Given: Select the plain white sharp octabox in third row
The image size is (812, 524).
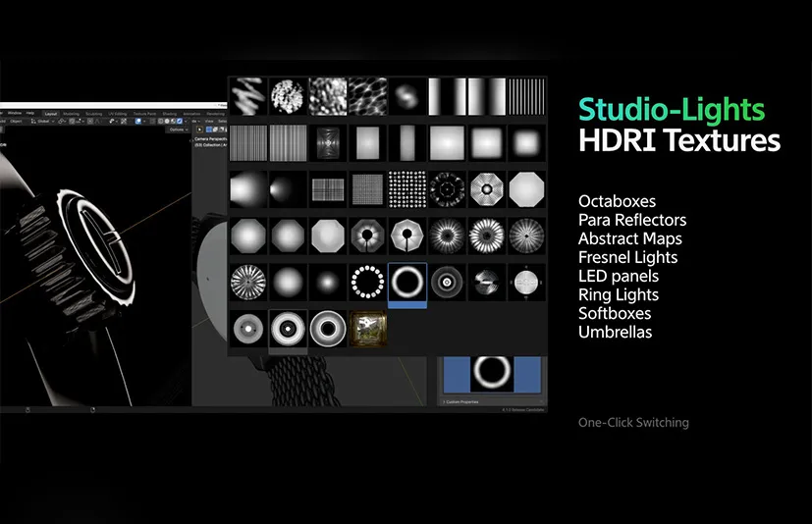Looking at the screenshot, I should [526, 189].
